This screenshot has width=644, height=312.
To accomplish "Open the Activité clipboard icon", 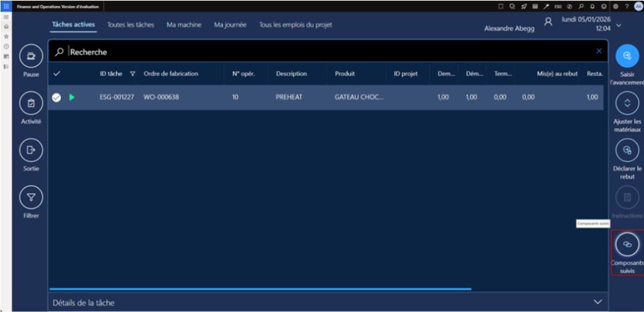I will [x=31, y=103].
